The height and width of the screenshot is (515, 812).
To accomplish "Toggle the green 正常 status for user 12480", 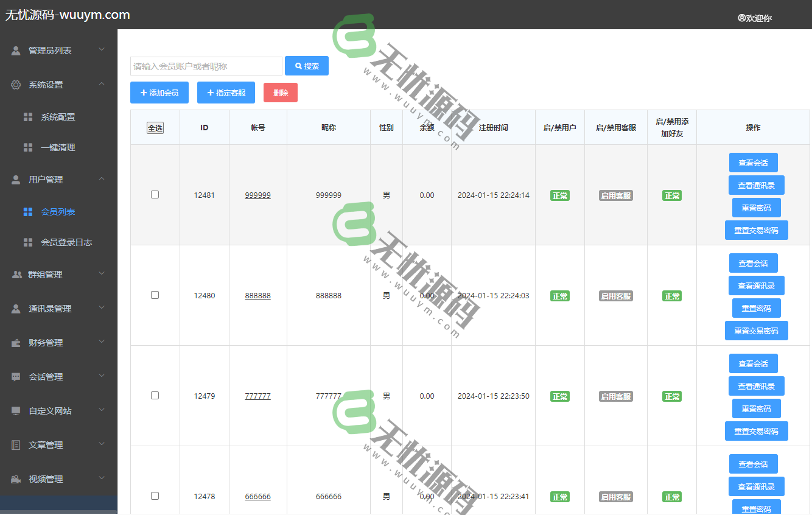I will [x=560, y=296].
